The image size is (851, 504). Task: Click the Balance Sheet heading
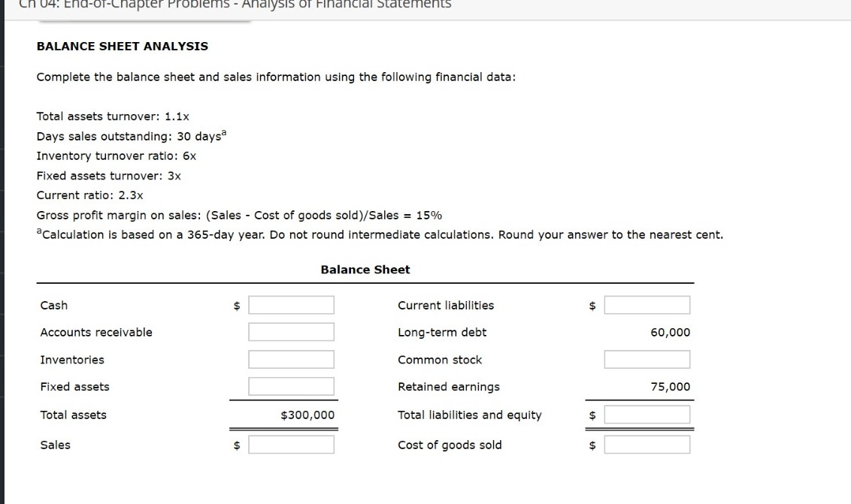coord(365,269)
